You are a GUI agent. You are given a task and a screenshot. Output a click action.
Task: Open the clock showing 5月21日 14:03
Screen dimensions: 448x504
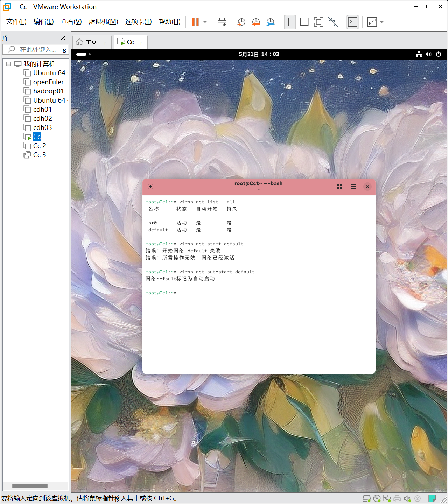coord(259,54)
